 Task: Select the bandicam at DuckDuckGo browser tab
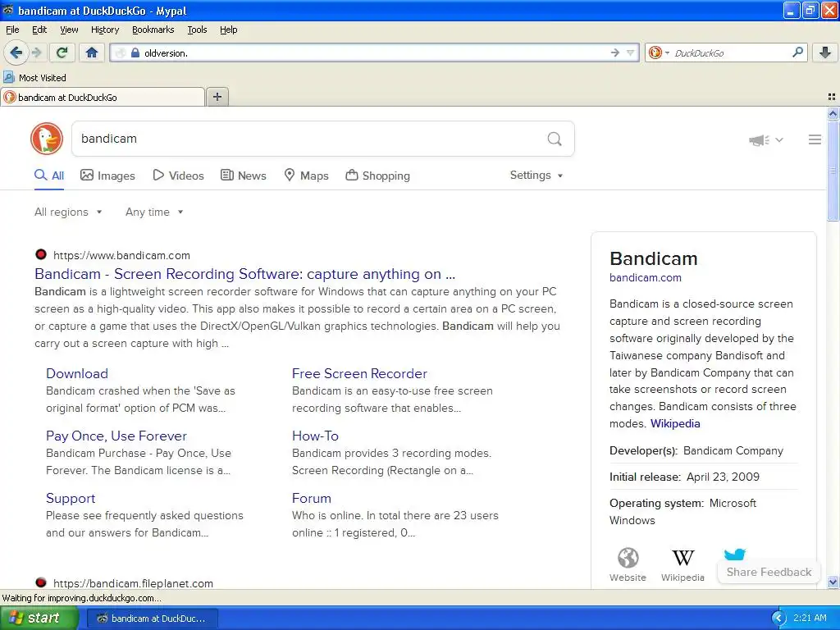tap(103, 97)
